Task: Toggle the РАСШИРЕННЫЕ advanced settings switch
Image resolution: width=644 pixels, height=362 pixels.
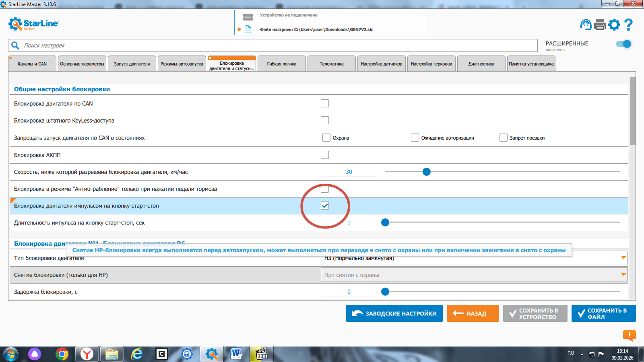Action: [x=623, y=44]
